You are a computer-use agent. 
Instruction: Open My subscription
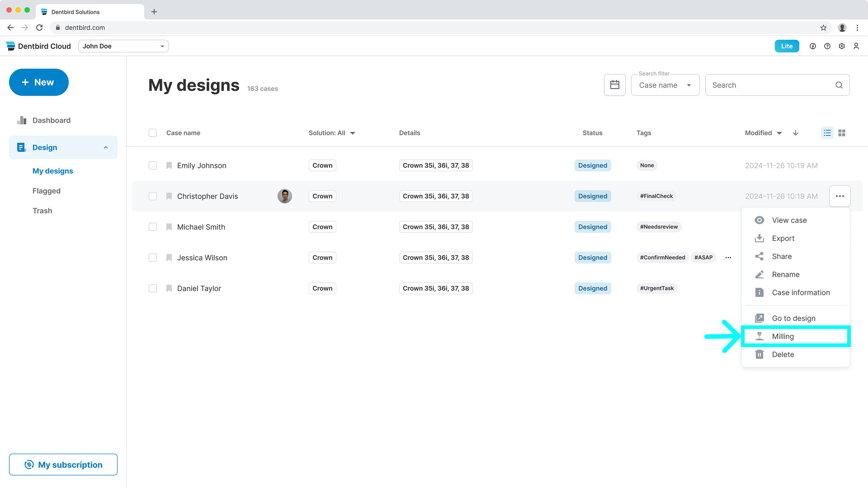[x=63, y=465]
